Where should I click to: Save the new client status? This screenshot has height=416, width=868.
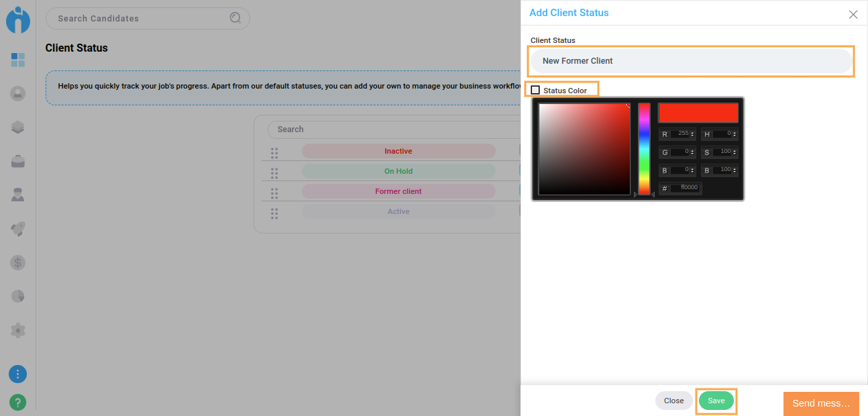716,401
